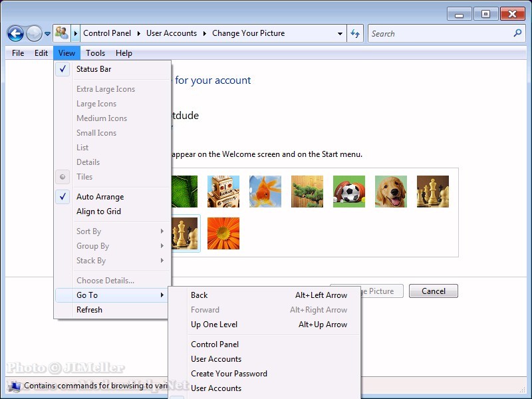Click the Back navigation arrow button
Image resolution: width=532 pixels, height=399 pixels.
click(15, 33)
